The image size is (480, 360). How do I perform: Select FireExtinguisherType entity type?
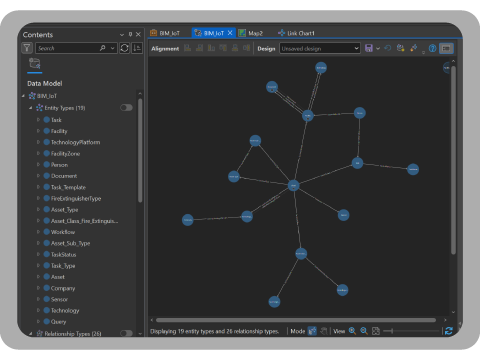click(76, 199)
